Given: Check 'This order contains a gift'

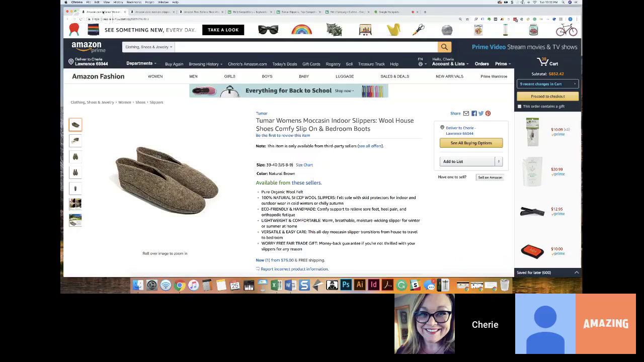Looking at the screenshot, I should pyautogui.click(x=520, y=107).
